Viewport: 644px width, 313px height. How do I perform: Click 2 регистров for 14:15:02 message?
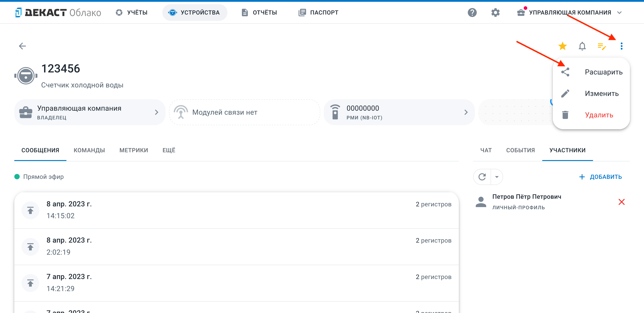434,204
